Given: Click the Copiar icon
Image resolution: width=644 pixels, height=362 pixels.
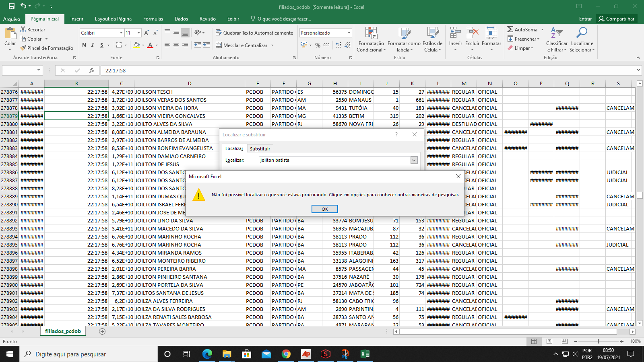Looking at the screenshot, I should (23, 39).
